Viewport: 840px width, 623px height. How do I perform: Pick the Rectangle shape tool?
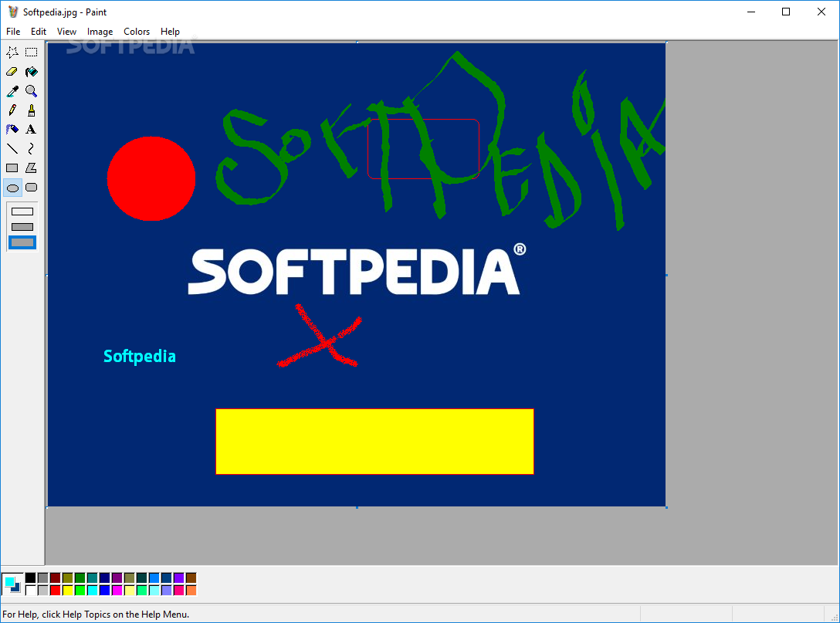tap(12, 168)
